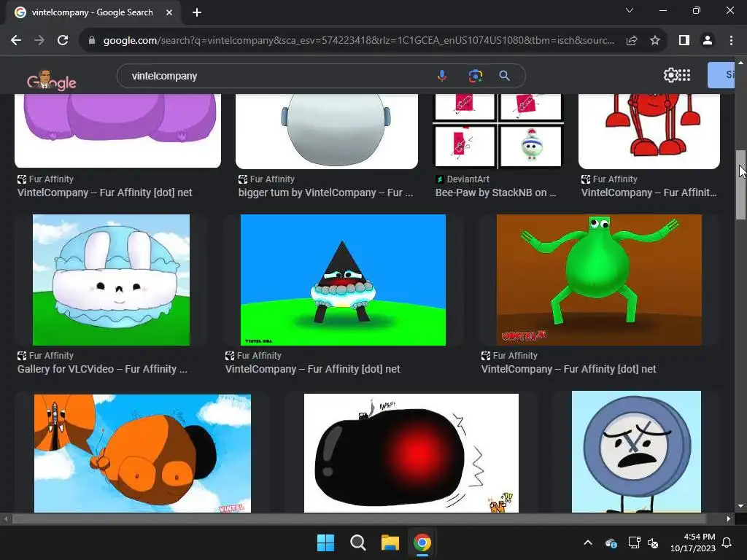Open the tab search chevron in title bar
The height and width of the screenshot is (560, 747).
(x=630, y=10)
